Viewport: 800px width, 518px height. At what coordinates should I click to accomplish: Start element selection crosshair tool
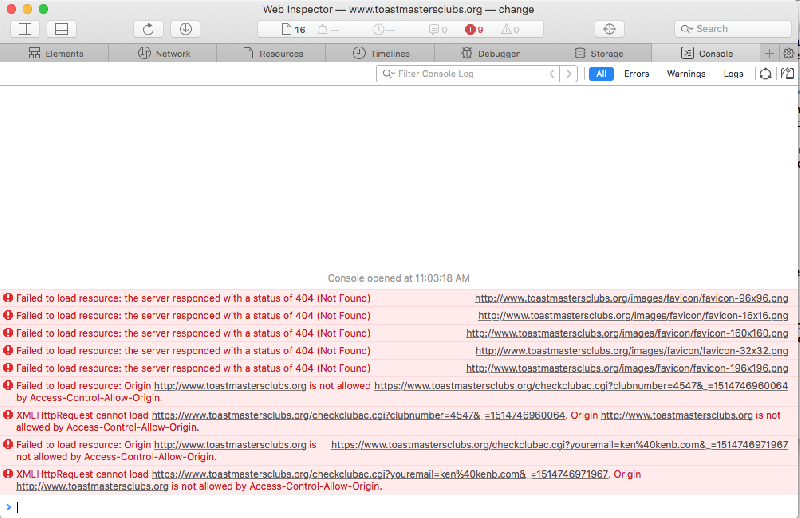[x=609, y=29]
